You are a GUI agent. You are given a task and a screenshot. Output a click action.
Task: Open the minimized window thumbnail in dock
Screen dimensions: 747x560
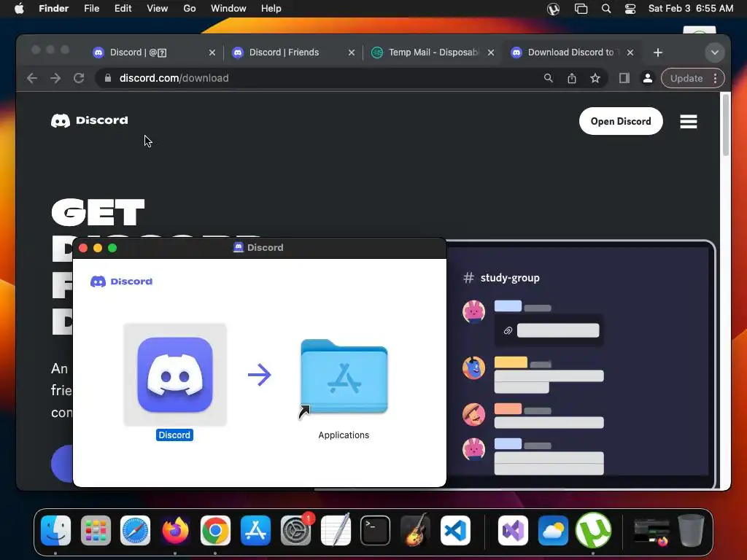click(x=651, y=532)
